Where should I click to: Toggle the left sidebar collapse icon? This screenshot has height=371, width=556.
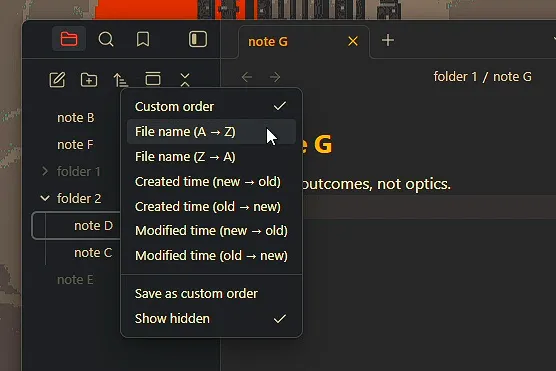click(x=198, y=39)
